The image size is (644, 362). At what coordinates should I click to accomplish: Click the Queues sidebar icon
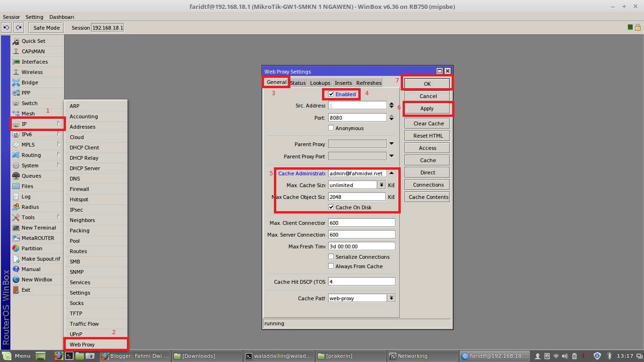[16, 176]
